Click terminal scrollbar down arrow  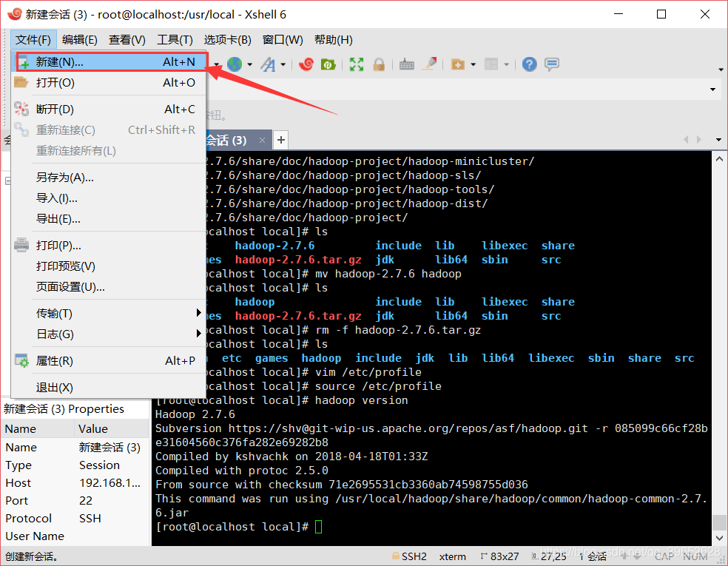(x=719, y=538)
